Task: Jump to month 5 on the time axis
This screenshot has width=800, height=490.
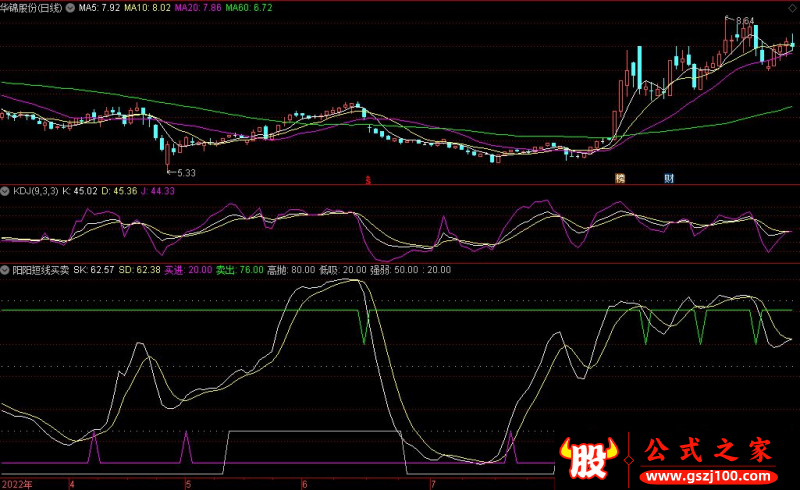Action: [188, 483]
